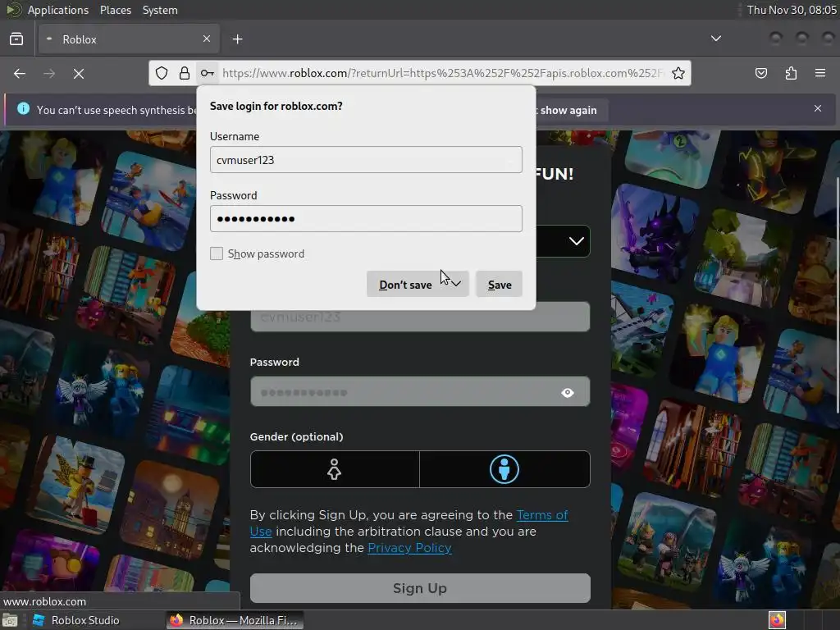Click the page vertical scrollbar
840x630 pixels.
pyautogui.click(x=837, y=294)
